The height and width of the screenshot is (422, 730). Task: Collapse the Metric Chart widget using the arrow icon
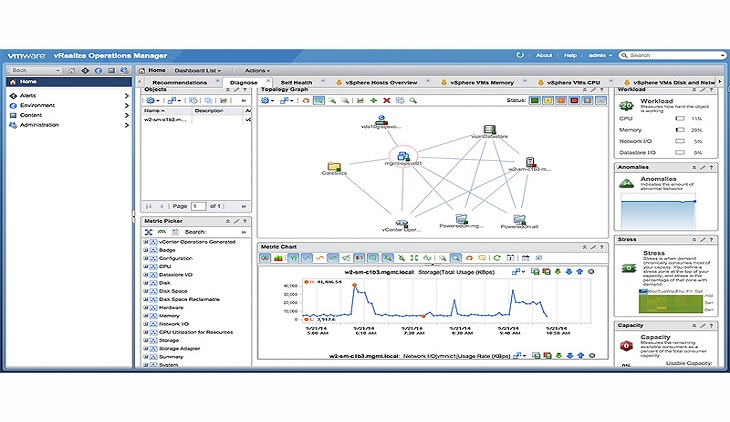[x=584, y=247]
